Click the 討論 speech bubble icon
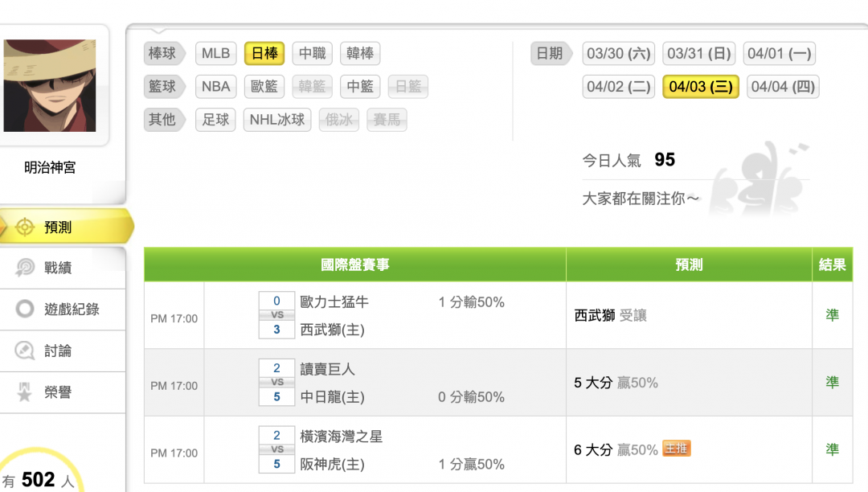868x492 pixels. 25,351
